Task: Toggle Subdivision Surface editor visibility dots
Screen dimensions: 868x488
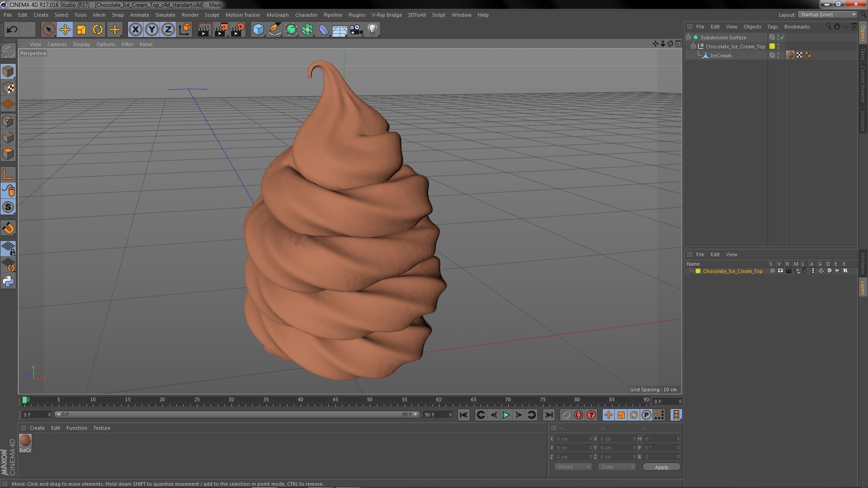Action: (x=778, y=38)
